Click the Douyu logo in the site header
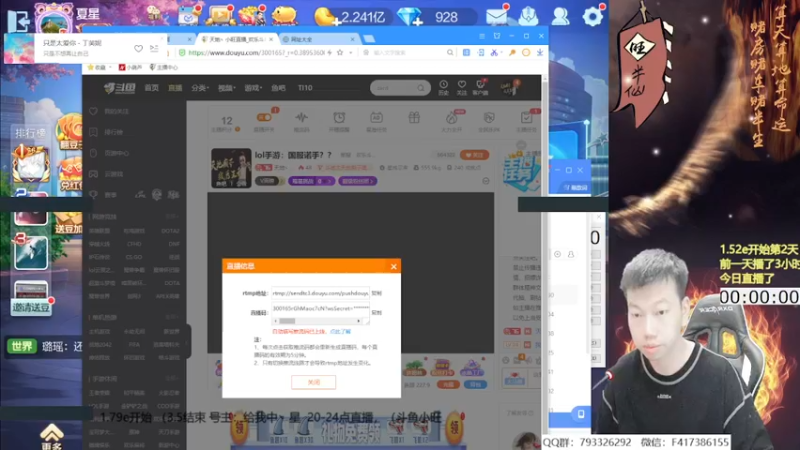This screenshot has height=450, width=800. (x=120, y=88)
